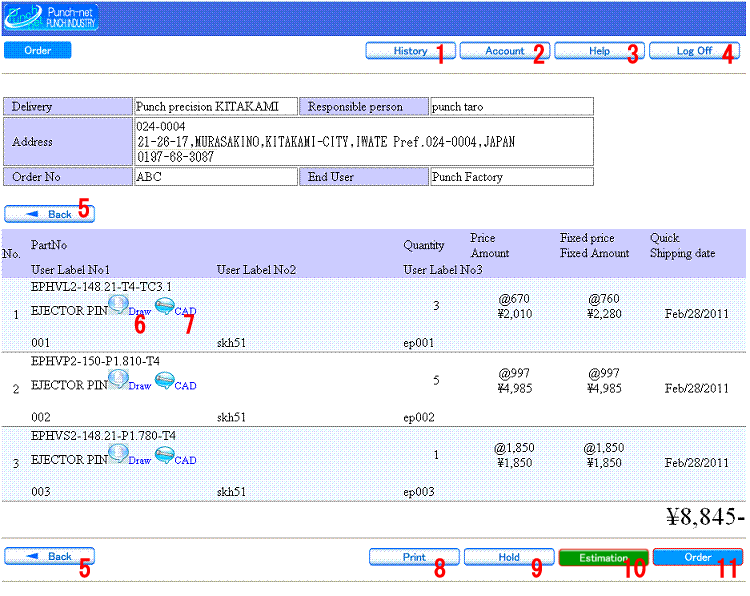Click the CAD link in row 2
The image size is (750, 596).
coord(186,386)
